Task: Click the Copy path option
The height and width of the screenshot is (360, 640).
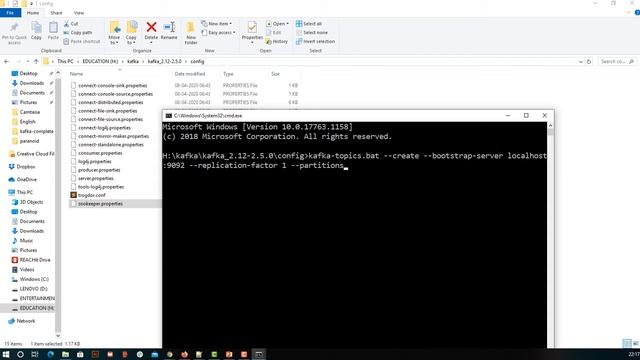Action: pos(78,33)
